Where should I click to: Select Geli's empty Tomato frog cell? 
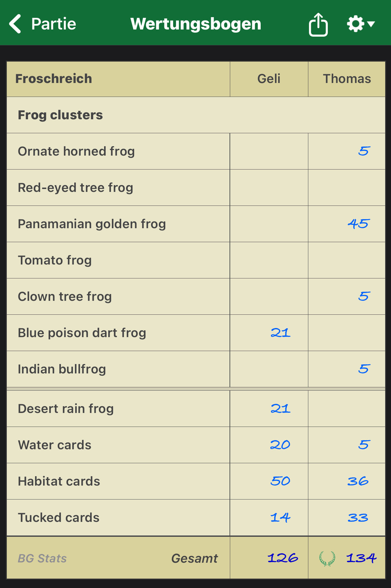tap(269, 260)
